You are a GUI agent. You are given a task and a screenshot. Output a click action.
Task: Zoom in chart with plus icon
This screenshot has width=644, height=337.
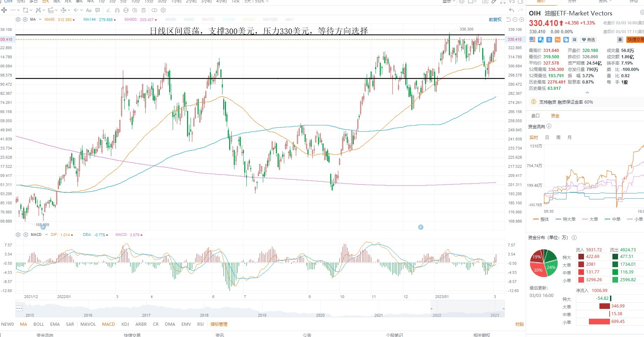[x=522, y=20]
